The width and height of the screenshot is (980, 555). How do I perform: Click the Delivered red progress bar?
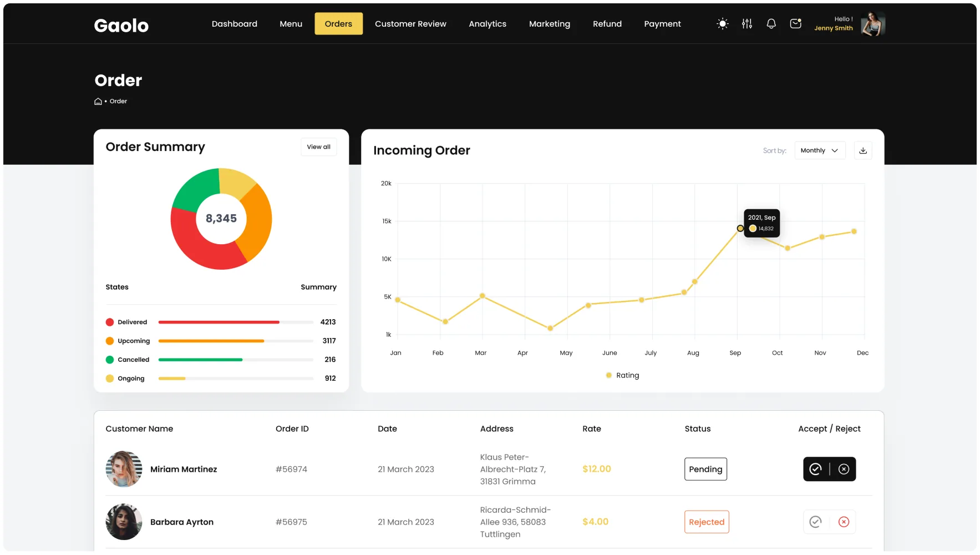pyautogui.click(x=219, y=322)
